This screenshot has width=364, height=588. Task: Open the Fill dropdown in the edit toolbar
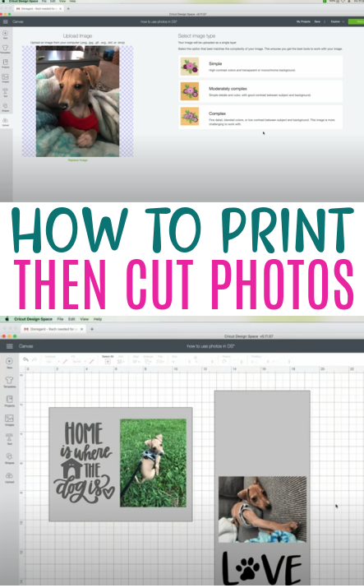79,362
